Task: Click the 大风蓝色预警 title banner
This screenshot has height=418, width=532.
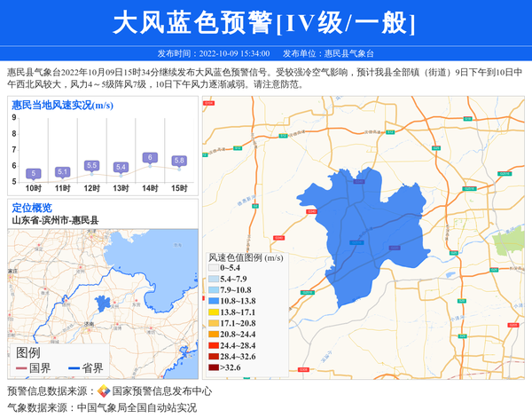Action: click(266, 23)
